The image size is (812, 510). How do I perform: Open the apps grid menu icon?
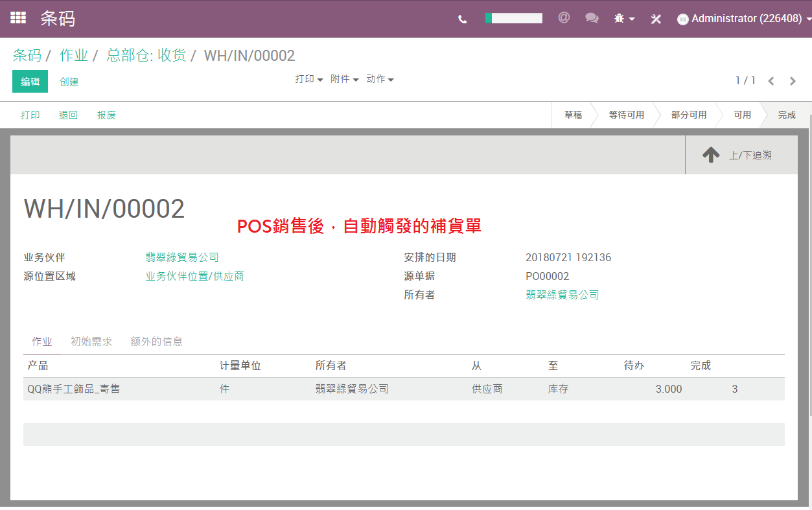point(18,18)
